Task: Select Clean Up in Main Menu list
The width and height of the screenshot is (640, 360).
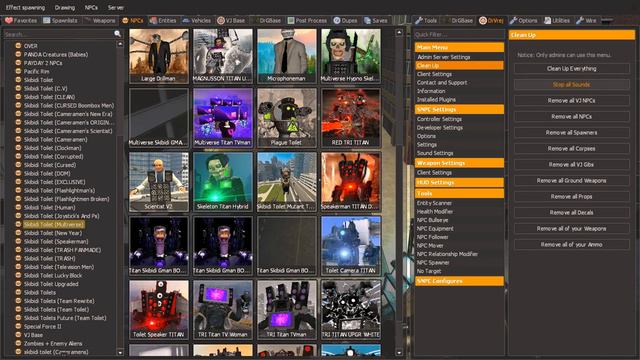Action: pos(459,65)
